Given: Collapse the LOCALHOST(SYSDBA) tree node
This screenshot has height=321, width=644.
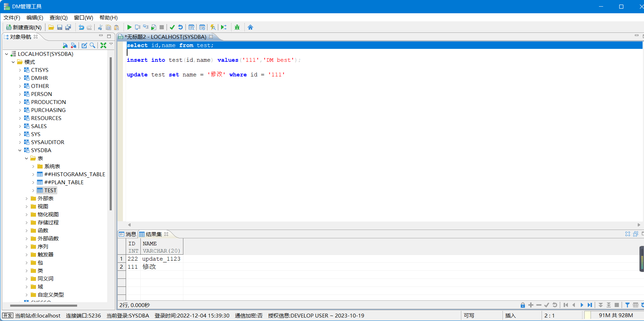Looking at the screenshot, I should click(7, 54).
